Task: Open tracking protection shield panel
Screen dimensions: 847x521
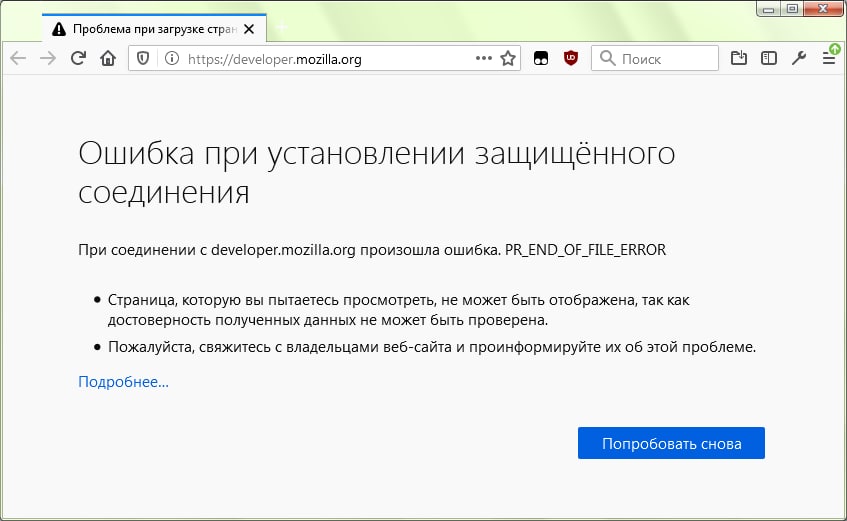Action: tap(143, 58)
